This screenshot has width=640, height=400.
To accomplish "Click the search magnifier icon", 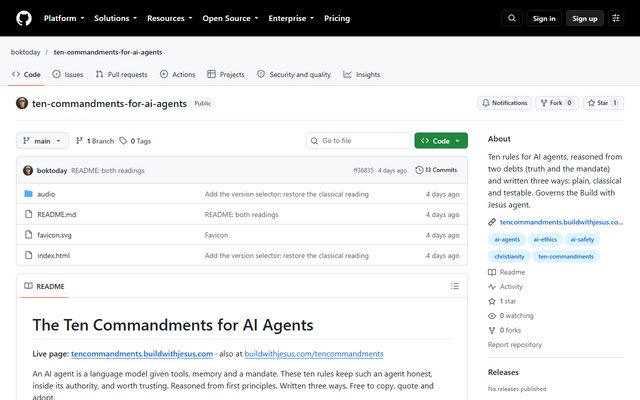I will (x=512, y=18).
